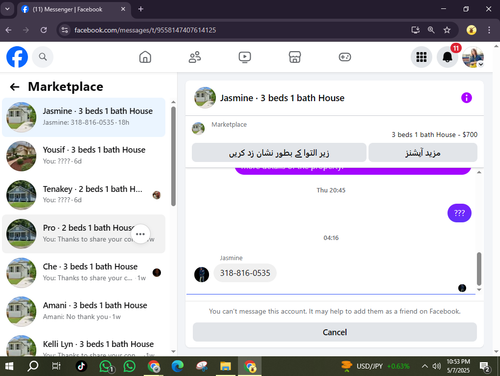Click the ??? sent message bubble
Screen dimensions: 500x376
click(x=459, y=213)
